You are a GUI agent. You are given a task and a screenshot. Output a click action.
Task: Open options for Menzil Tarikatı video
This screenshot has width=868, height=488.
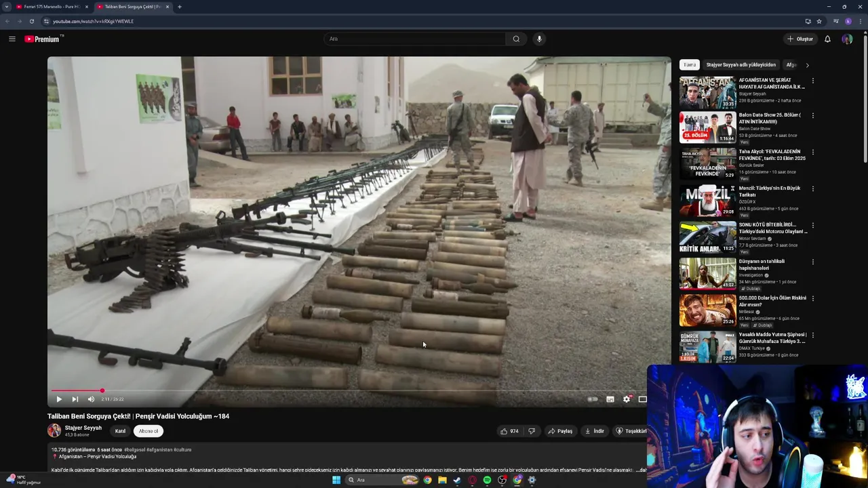coord(812,188)
